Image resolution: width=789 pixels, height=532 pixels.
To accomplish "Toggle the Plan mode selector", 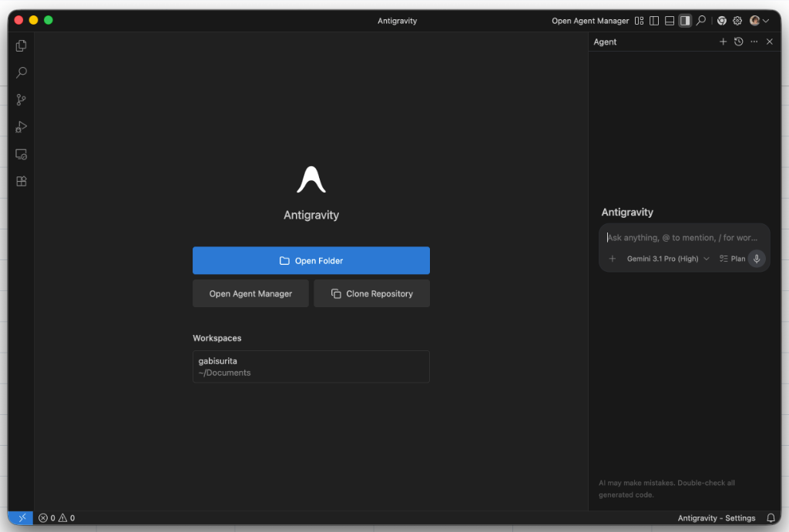I will click(x=732, y=259).
